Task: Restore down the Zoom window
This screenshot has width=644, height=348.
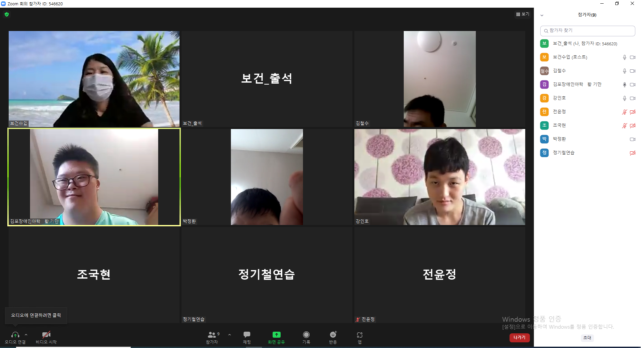Action: coord(617,4)
